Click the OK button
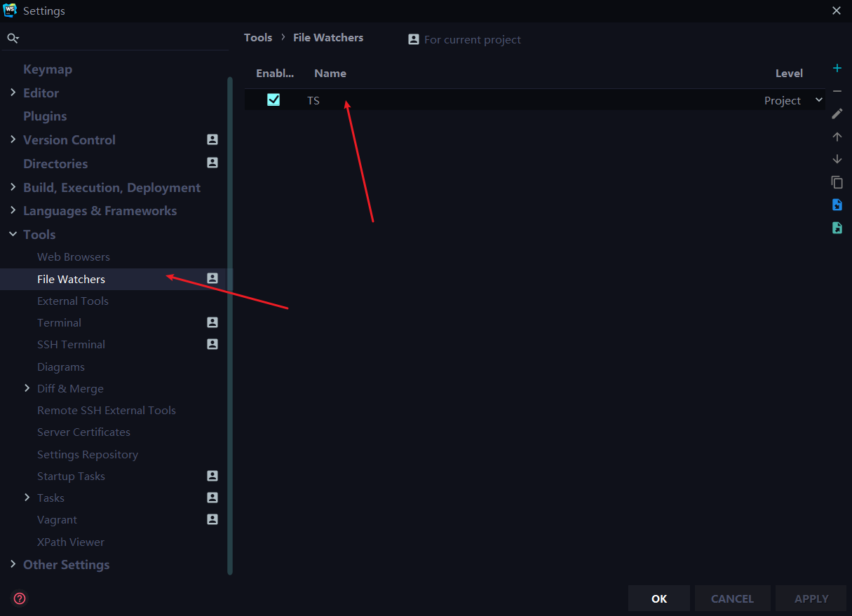The image size is (852, 616). [659, 598]
